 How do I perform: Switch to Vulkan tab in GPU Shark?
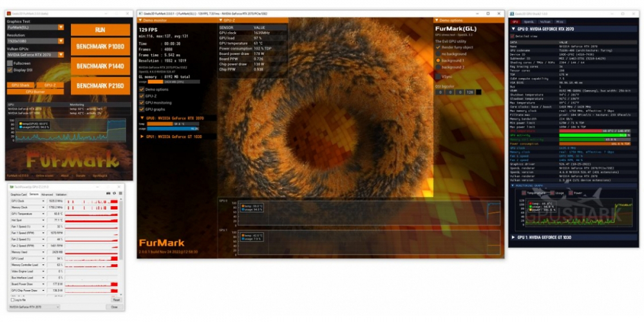tap(545, 22)
